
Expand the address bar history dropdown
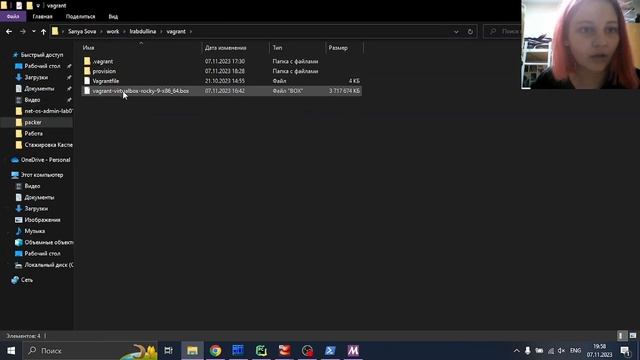[x=456, y=31]
